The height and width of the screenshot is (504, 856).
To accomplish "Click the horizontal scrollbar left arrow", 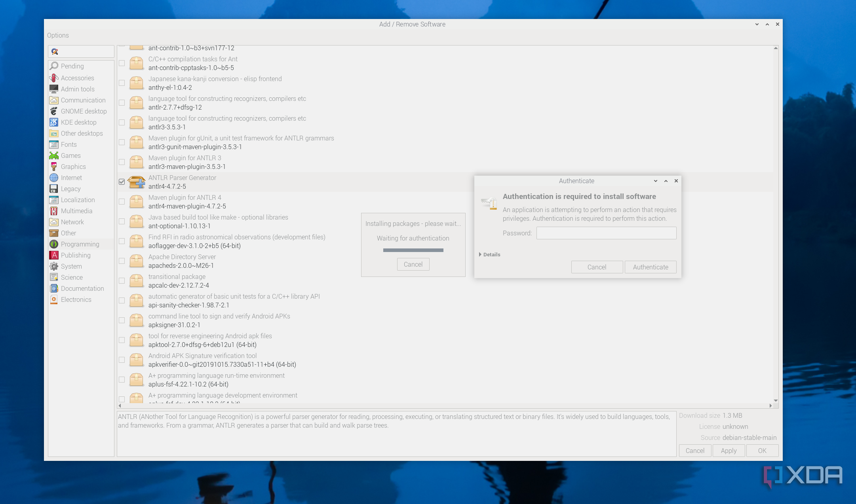I will coord(120,405).
